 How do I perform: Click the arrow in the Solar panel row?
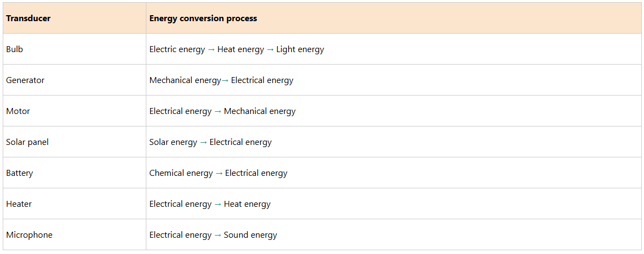pos(203,142)
